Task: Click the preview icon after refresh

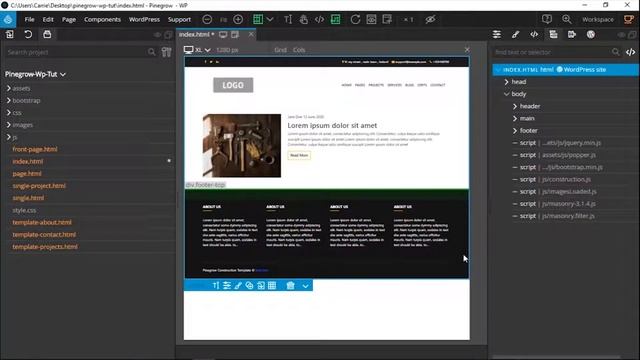Action: (x=371, y=19)
